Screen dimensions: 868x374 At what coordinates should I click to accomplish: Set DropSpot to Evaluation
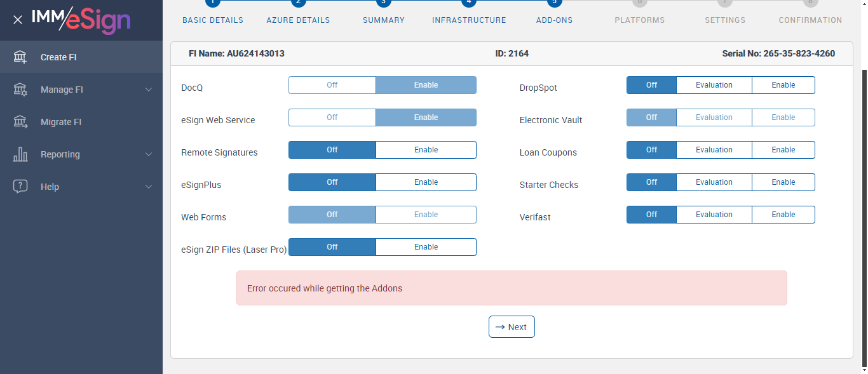[x=714, y=85]
